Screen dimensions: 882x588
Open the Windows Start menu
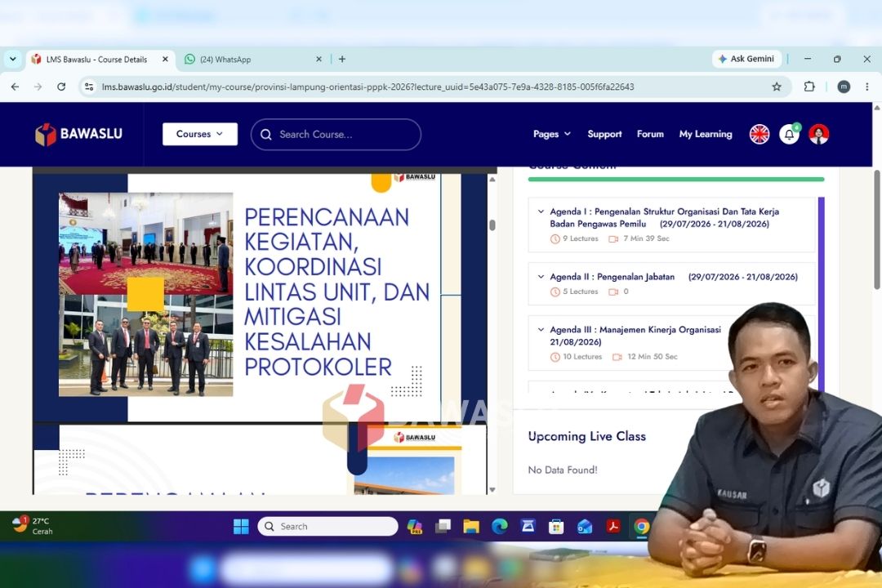point(241,527)
